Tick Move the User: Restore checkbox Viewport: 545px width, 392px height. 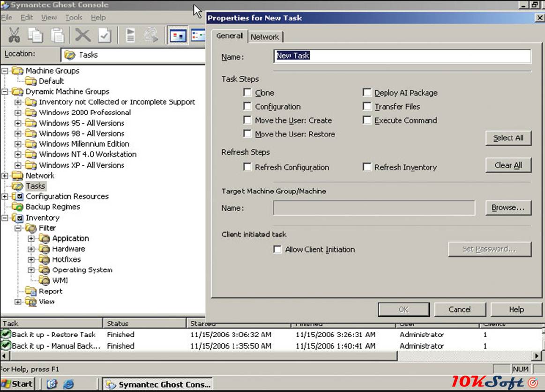pyautogui.click(x=247, y=133)
